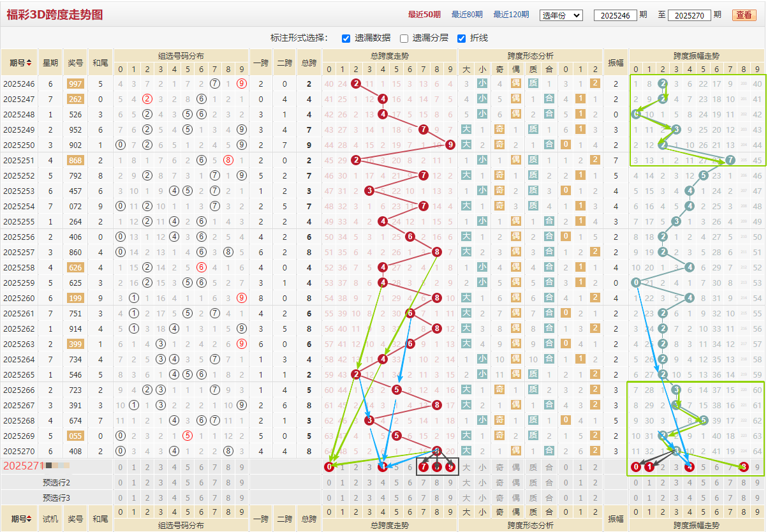Viewport: 768px width, 532px height.
Task: Click the top 总跨 column header
Action: coord(309,63)
